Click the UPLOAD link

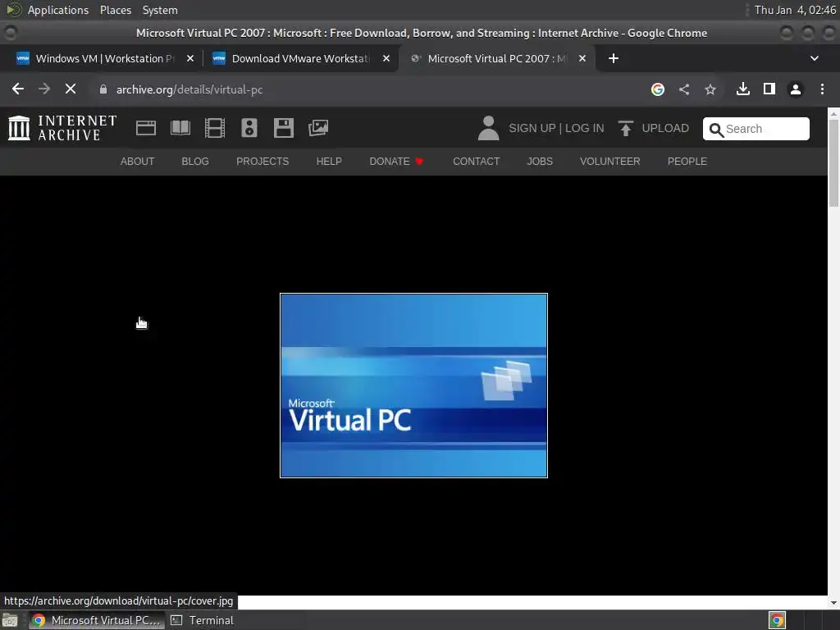coord(665,128)
